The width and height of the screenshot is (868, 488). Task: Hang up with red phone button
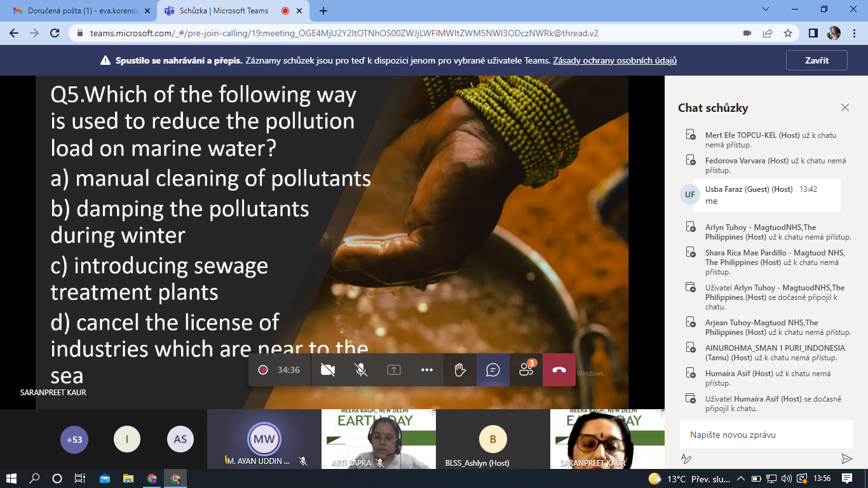[559, 370]
